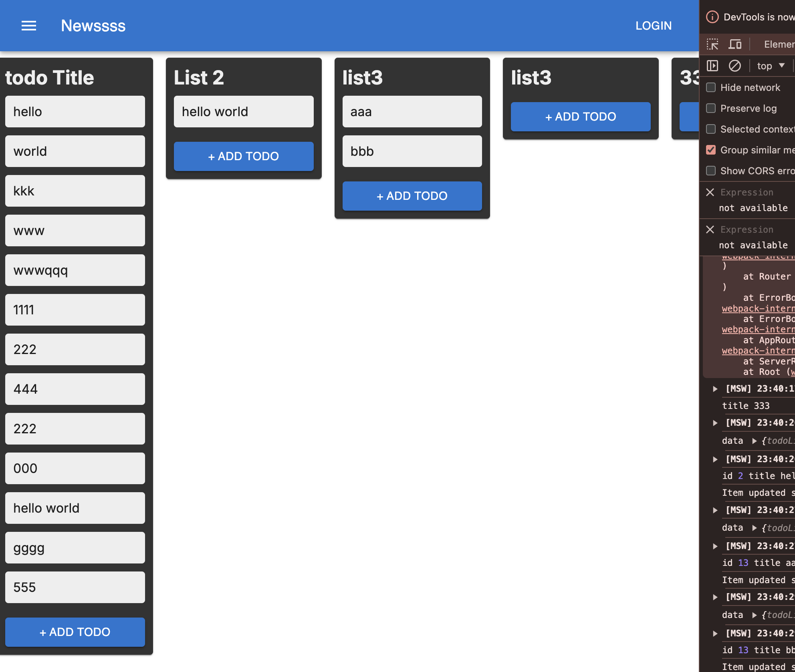This screenshot has height=672, width=795.
Task: Click the inspect element picker icon
Action: tap(712, 44)
